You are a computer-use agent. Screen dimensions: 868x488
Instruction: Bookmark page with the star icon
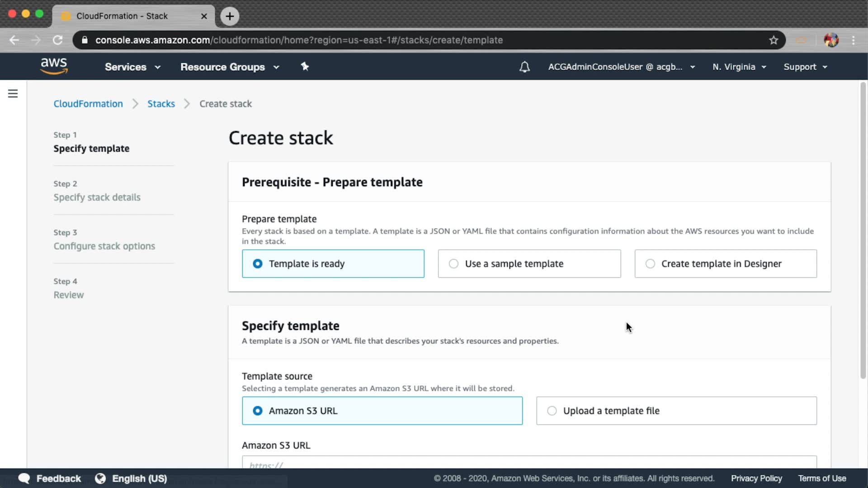(x=774, y=40)
